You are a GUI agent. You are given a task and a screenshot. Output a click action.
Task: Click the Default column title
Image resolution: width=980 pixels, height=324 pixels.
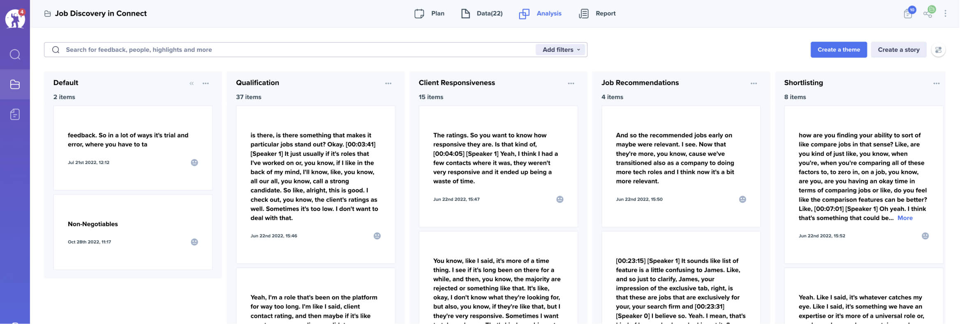tap(66, 83)
